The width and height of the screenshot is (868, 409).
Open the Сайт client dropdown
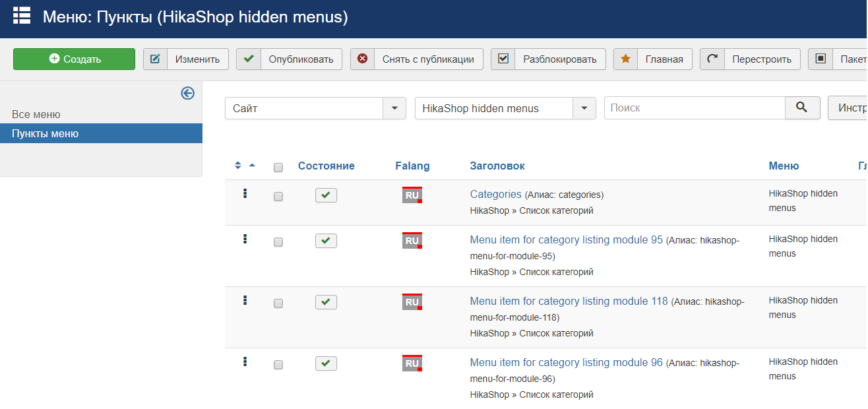315,108
